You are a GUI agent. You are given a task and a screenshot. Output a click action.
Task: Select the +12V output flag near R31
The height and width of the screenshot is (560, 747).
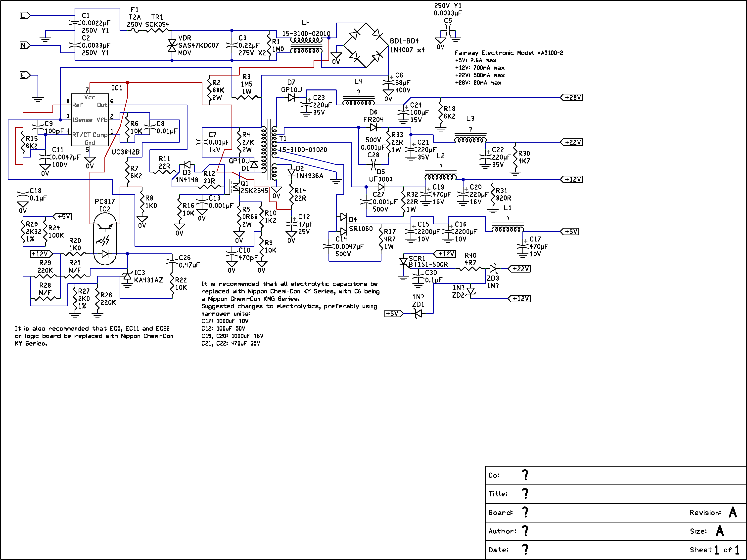point(572,179)
